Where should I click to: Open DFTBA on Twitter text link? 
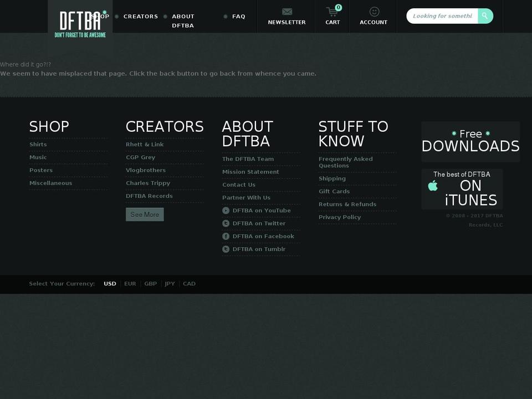(259, 223)
